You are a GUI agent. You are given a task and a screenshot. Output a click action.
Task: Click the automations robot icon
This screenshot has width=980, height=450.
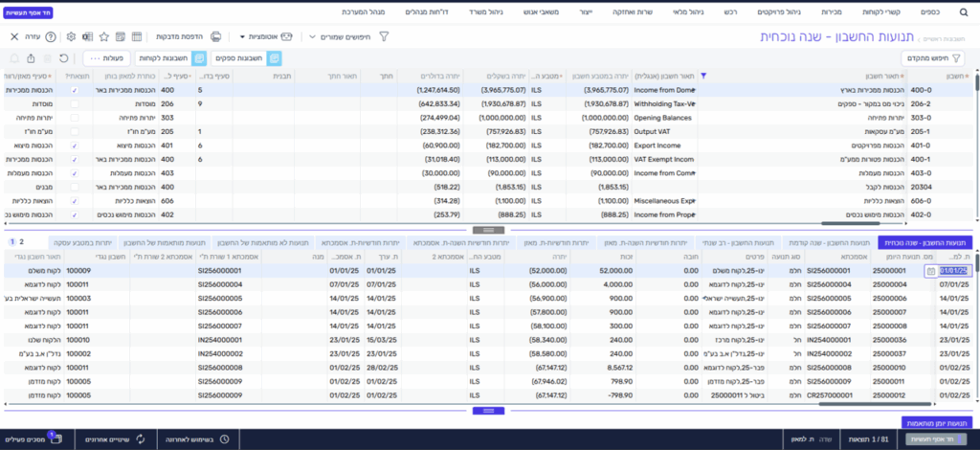click(286, 37)
